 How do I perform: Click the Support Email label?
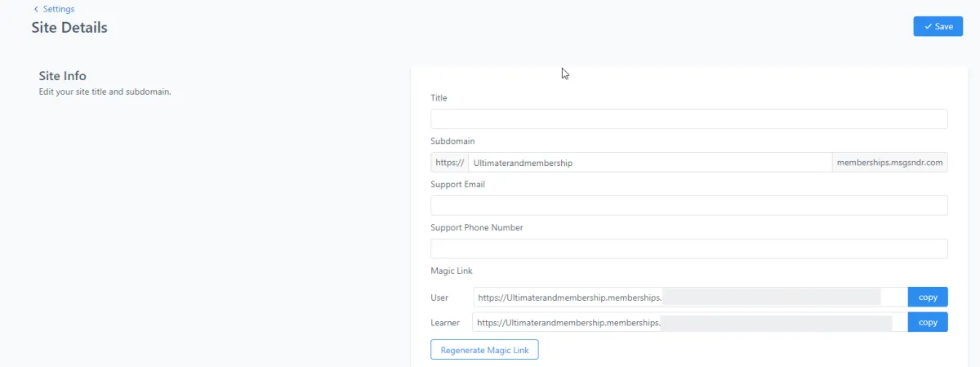tap(457, 185)
